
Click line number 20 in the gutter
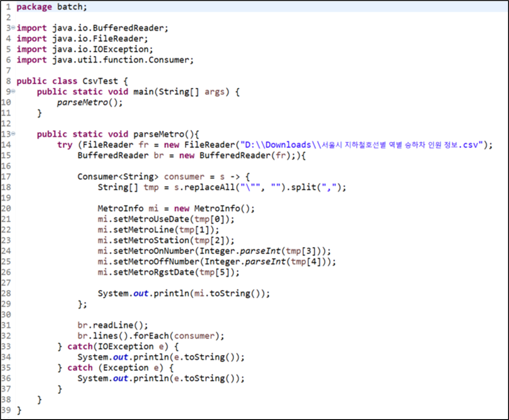click(6, 208)
